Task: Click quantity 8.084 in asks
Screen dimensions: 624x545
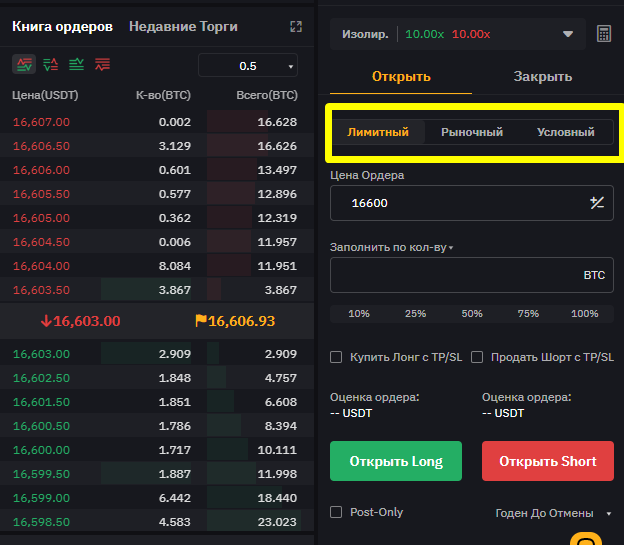Action: (175, 266)
